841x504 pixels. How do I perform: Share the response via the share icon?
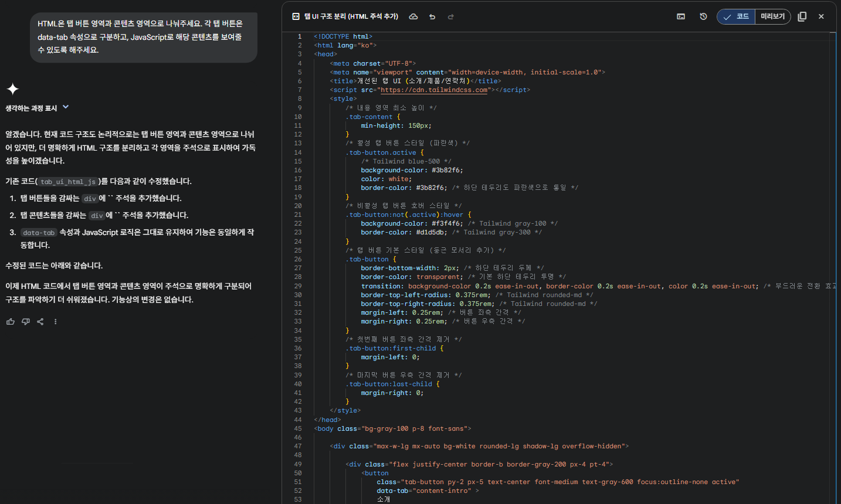coord(40,322)
